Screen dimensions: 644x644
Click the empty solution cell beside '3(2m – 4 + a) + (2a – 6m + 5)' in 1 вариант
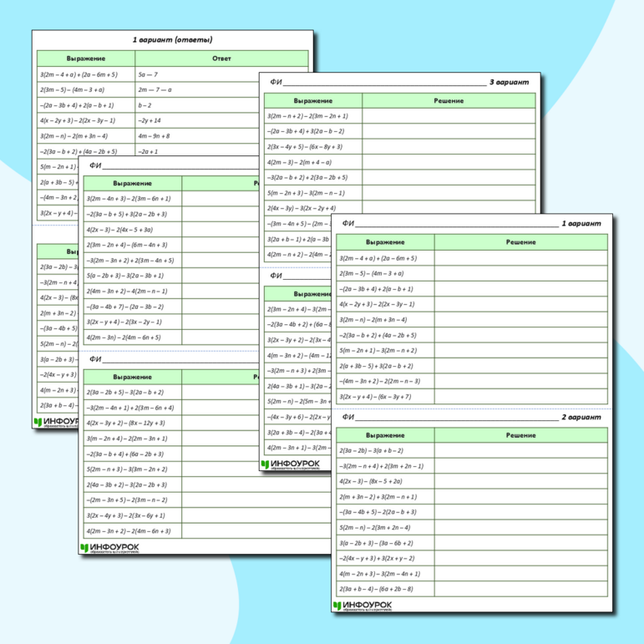pyautogui.click(x=520, y=258)
